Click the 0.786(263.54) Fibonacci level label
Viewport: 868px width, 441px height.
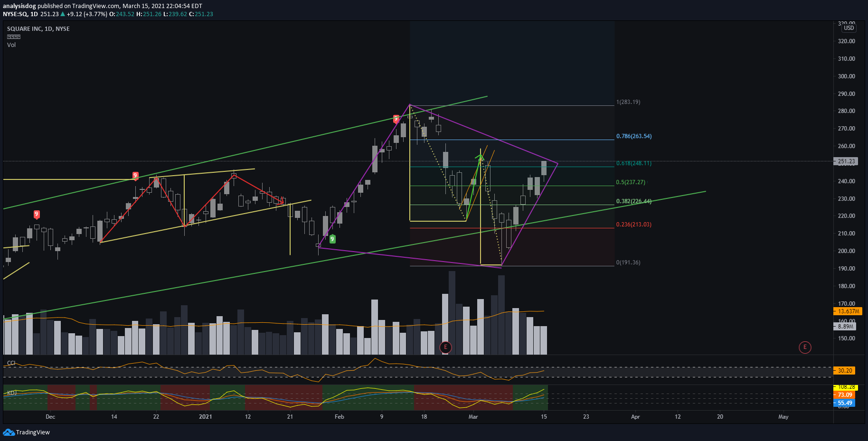634,136
